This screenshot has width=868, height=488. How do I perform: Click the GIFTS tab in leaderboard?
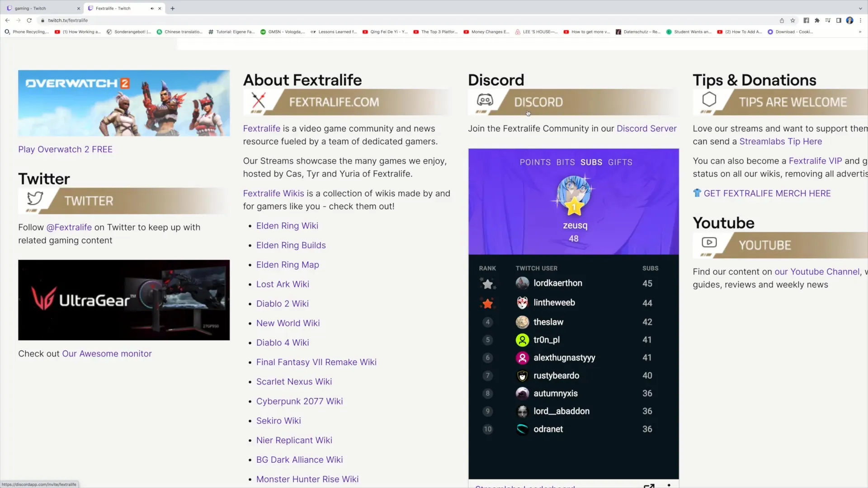point(621,161)
